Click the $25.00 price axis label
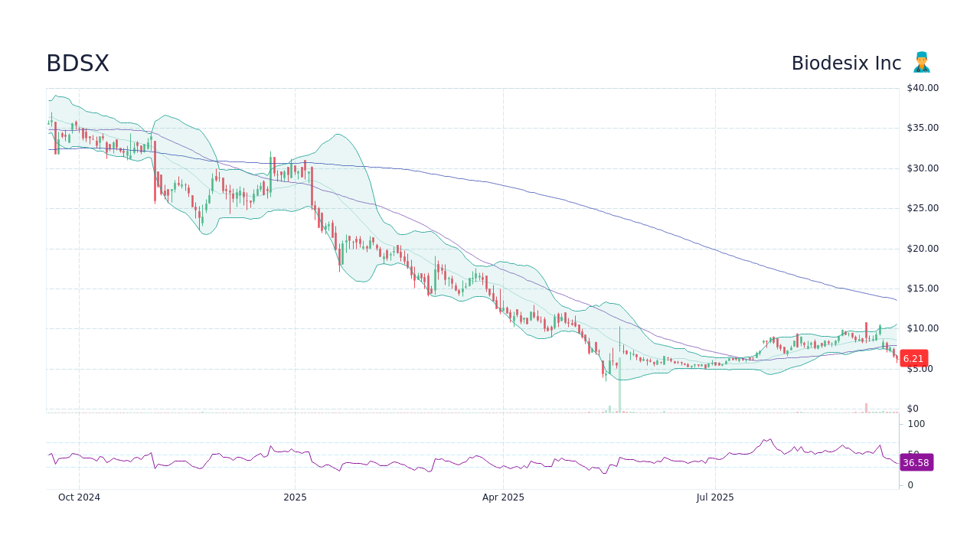The height and width of the screenshot is (551, 980). (923, 208)
